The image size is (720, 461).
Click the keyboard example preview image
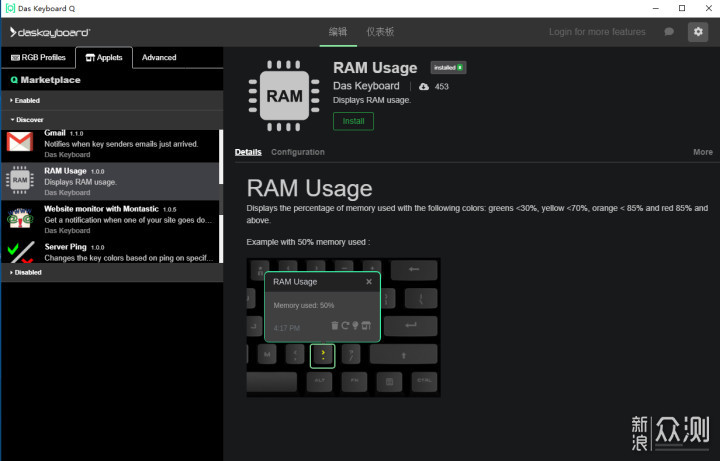[x=343, y=326]
